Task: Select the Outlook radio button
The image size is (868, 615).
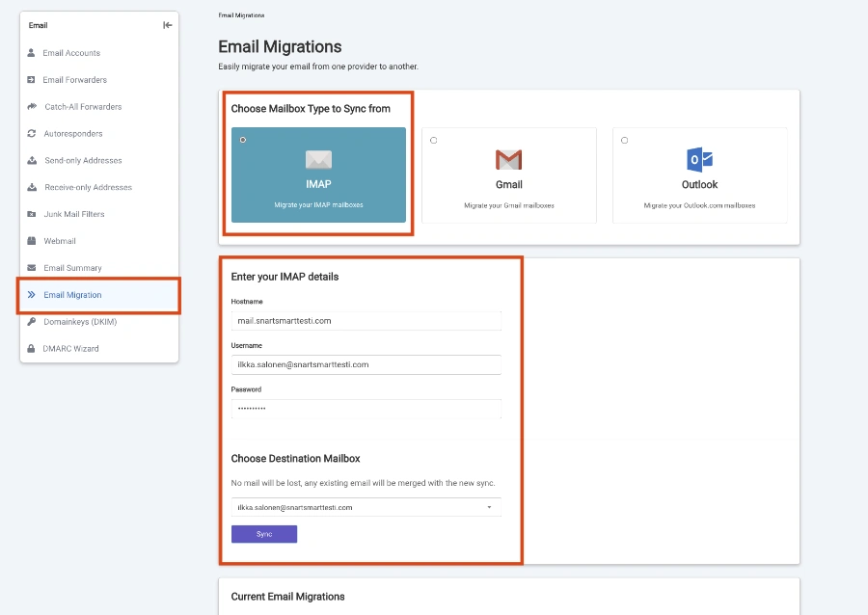Action: (x=624, y=141)
